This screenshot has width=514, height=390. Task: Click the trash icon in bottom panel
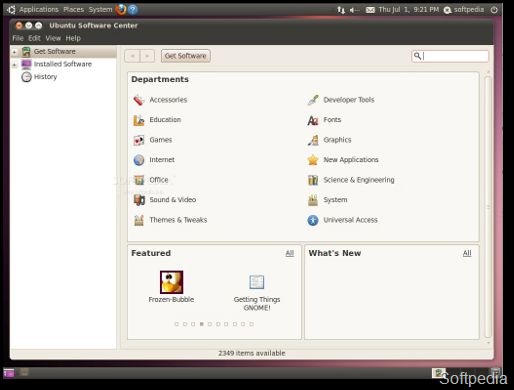(496, 372)
